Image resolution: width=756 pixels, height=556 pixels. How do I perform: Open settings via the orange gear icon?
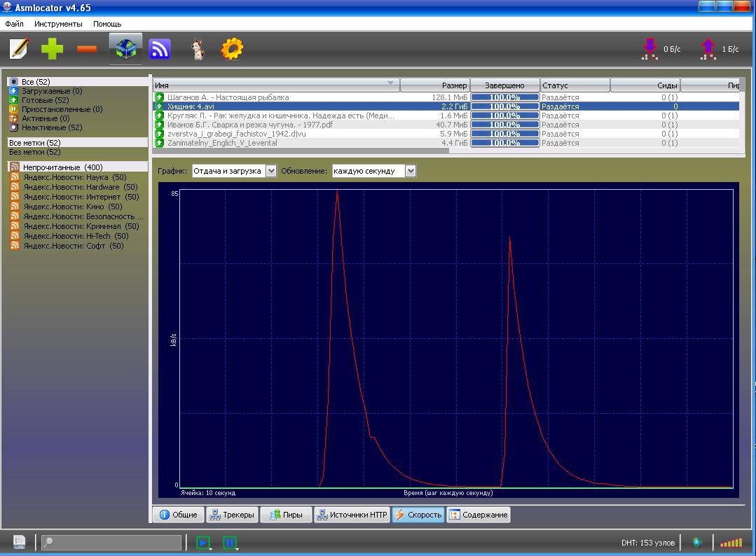tap(231, 49)
